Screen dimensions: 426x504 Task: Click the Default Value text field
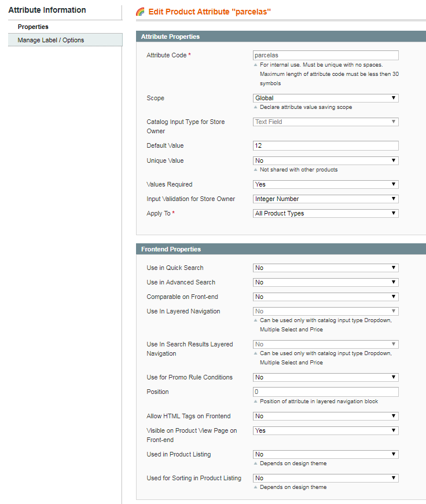pos(326,145)
